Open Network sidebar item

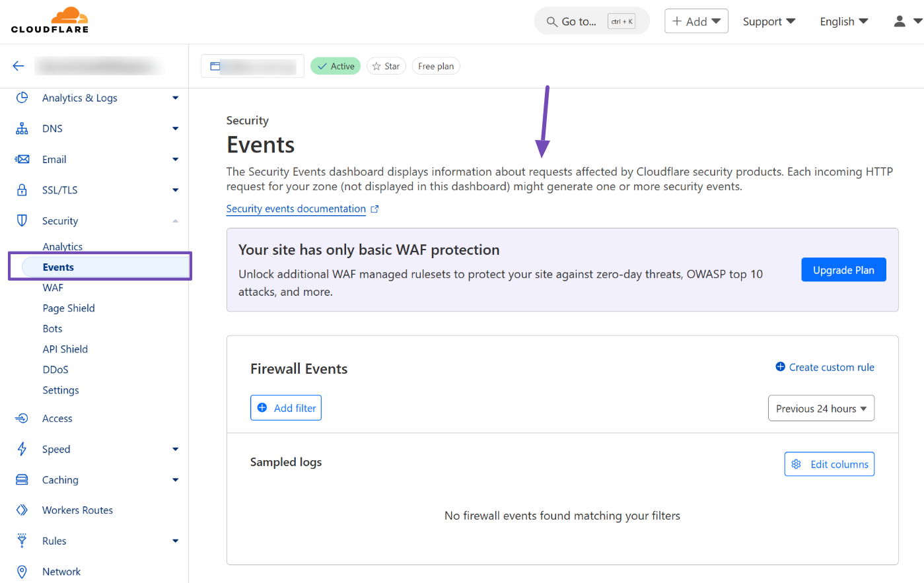pyautogui.click(x=61, y=572)
